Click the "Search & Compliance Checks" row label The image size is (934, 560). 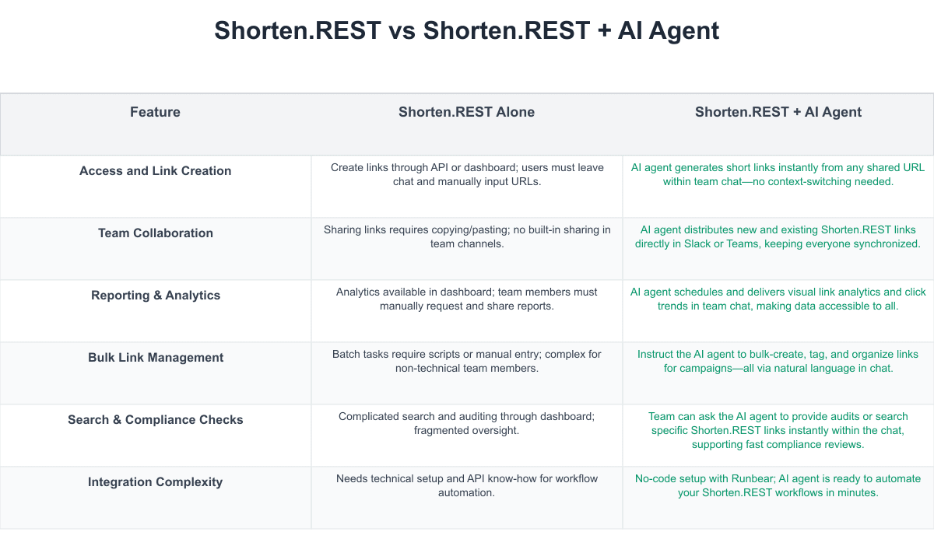[155, 420]
